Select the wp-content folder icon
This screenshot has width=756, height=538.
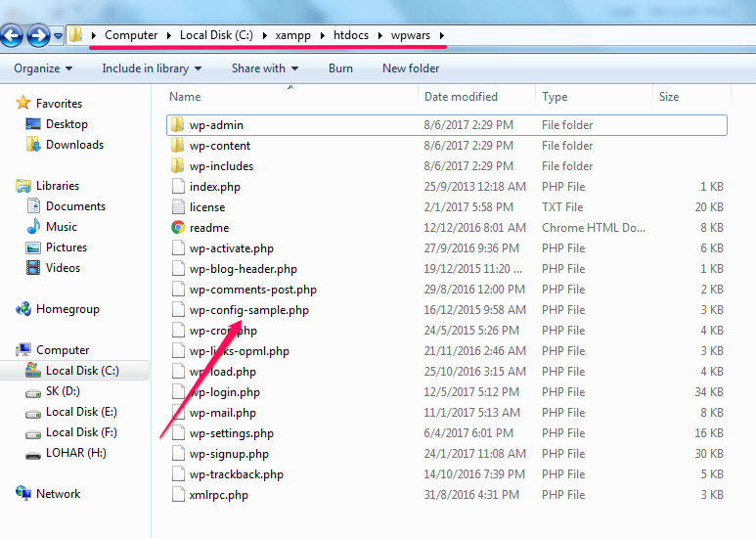[177, 145]
